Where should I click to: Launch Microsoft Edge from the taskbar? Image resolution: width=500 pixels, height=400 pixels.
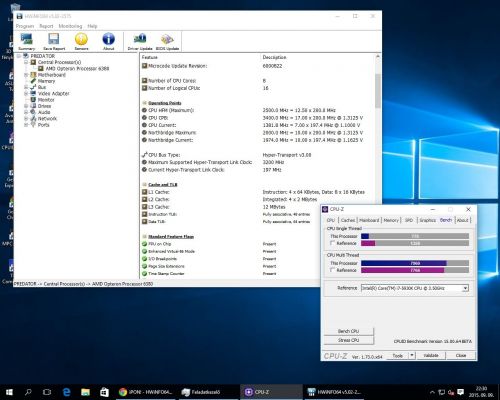coord(66,392)
